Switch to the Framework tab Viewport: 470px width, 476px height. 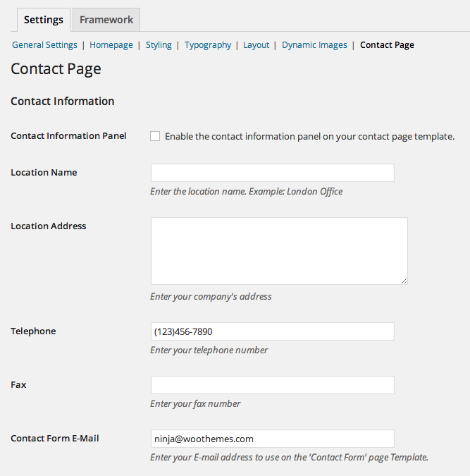pos(106,20)
